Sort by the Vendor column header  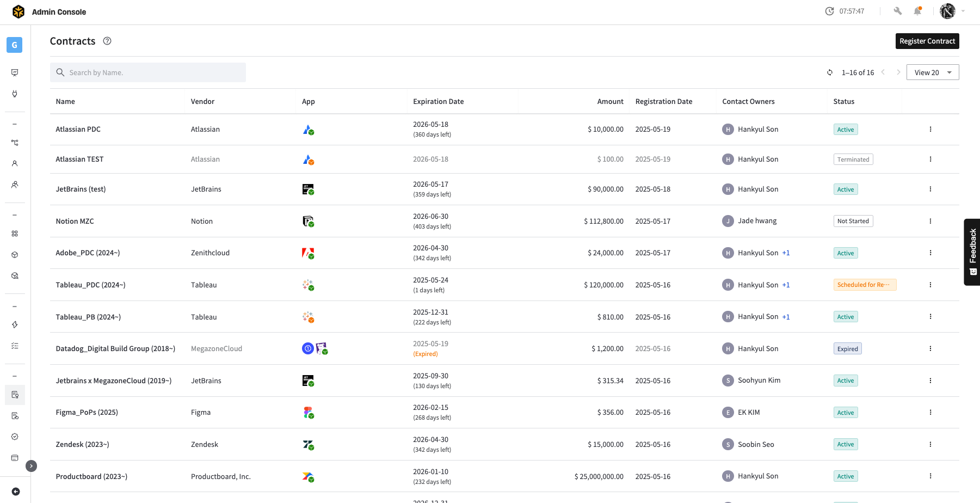click(202, 101)
